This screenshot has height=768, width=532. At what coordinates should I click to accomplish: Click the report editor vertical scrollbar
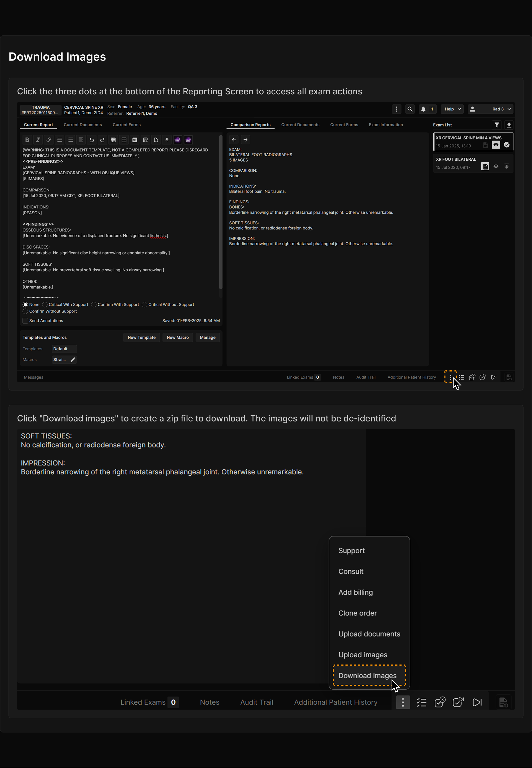point(220,212)
